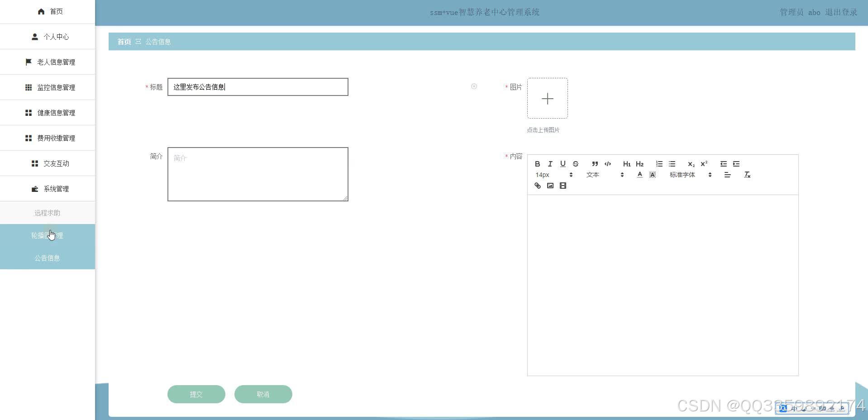This screenshot has height=420, width=868.
Task: Cancel the form with 取消
Action: tap(263, 394)
